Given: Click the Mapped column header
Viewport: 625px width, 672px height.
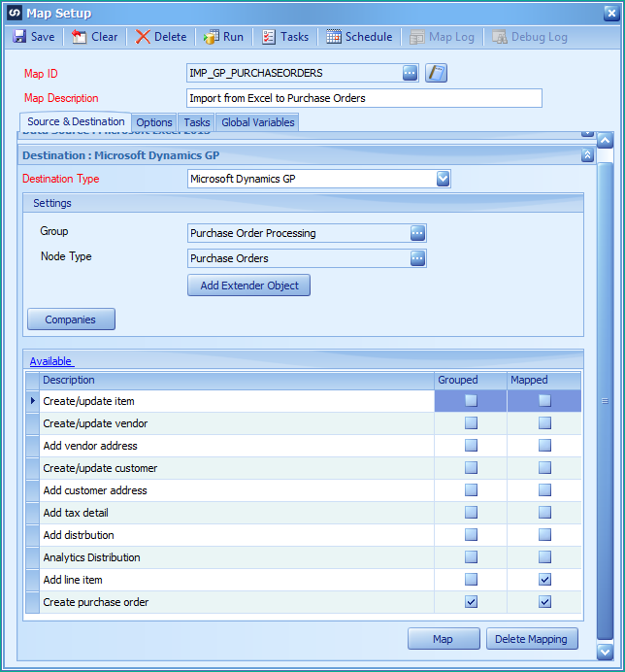Looking at the screenshot, I should [544, 380].
